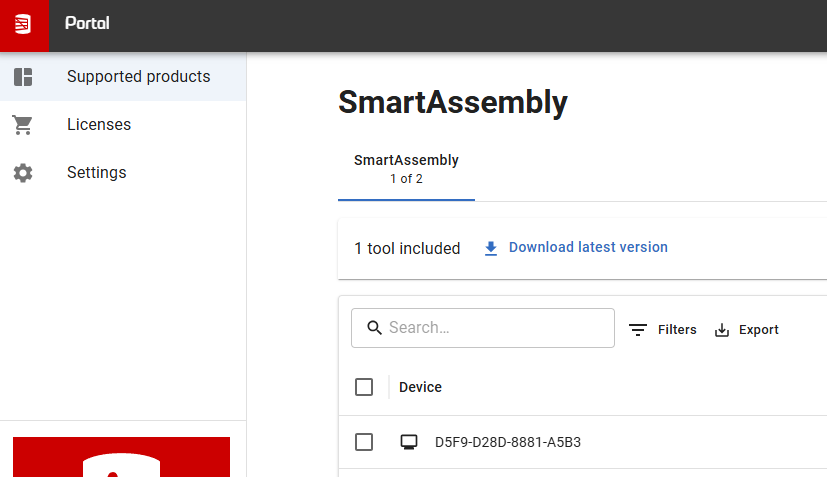The width and height of the screenshot is (827, 477).
Task: Click the Supported products dashboard icon
Action: [23, 77]
